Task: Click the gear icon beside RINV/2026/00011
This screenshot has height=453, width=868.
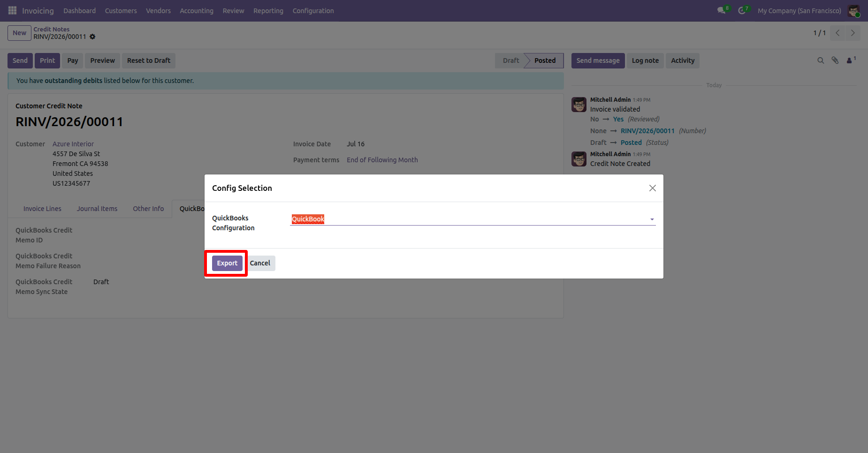Action: pos(92,37)
